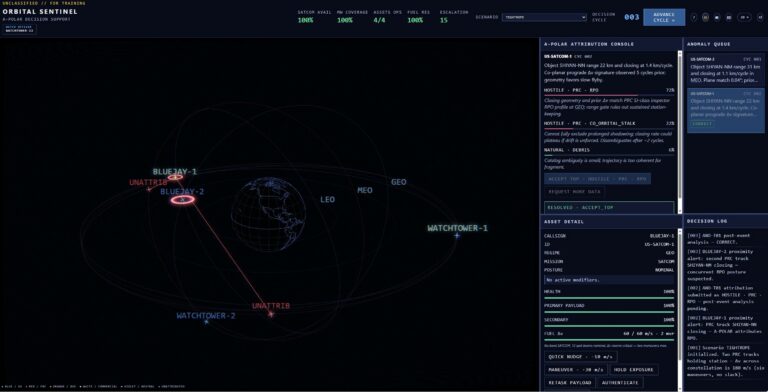Viewport: 768px width, 392px height.
Task: Select the BLUEJAY-1 satellite marker
Action: pos(175,177)
